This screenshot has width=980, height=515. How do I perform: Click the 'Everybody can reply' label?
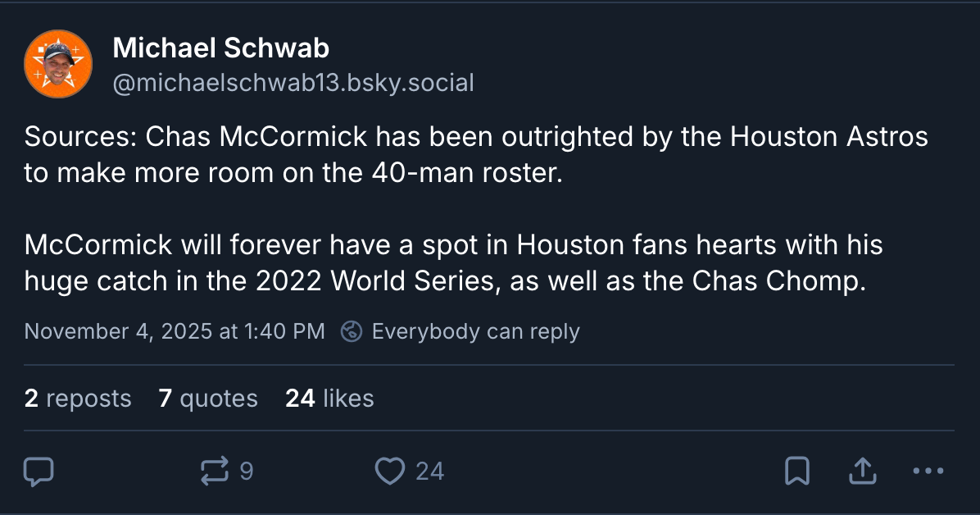tap(475, 331)
